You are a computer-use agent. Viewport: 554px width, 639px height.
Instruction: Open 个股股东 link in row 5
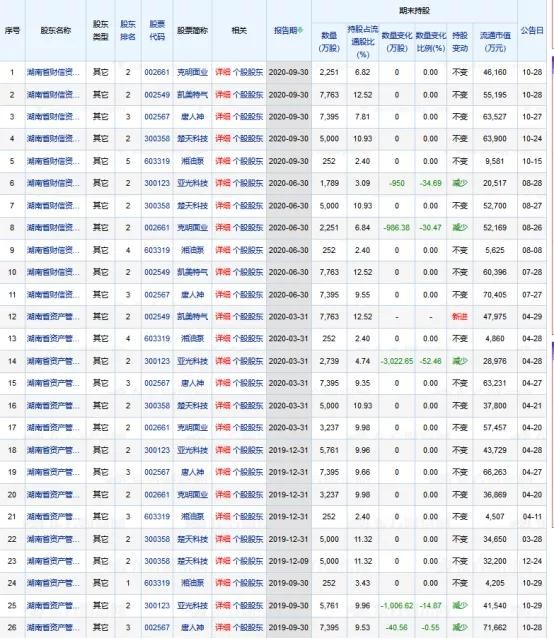(248, 161)
